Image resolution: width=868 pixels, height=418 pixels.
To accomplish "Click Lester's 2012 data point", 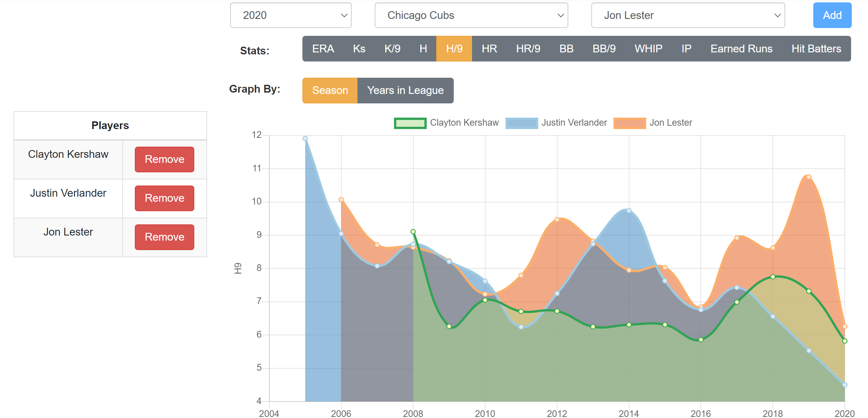I will [x=557, y=220].
